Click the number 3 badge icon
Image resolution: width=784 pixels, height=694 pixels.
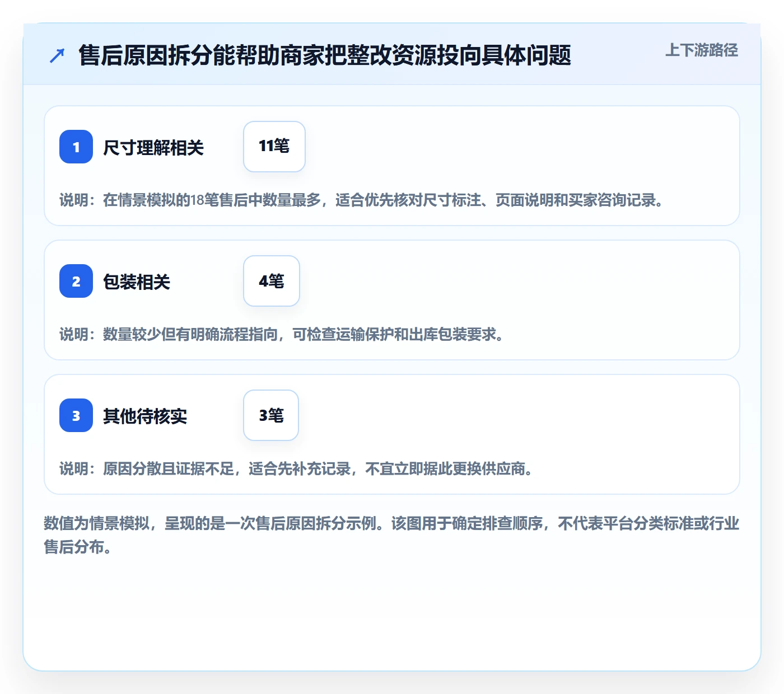[x=76, y=415]
